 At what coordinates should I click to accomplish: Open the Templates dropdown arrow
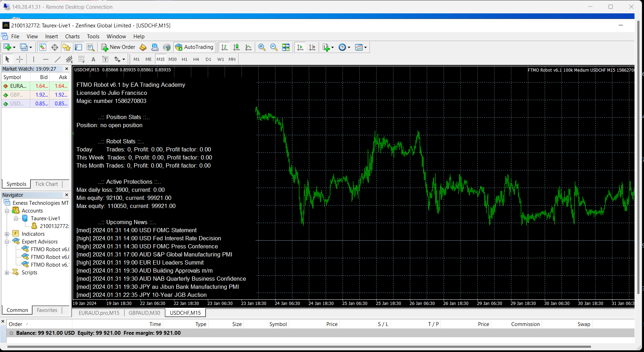tap(365, 47)
